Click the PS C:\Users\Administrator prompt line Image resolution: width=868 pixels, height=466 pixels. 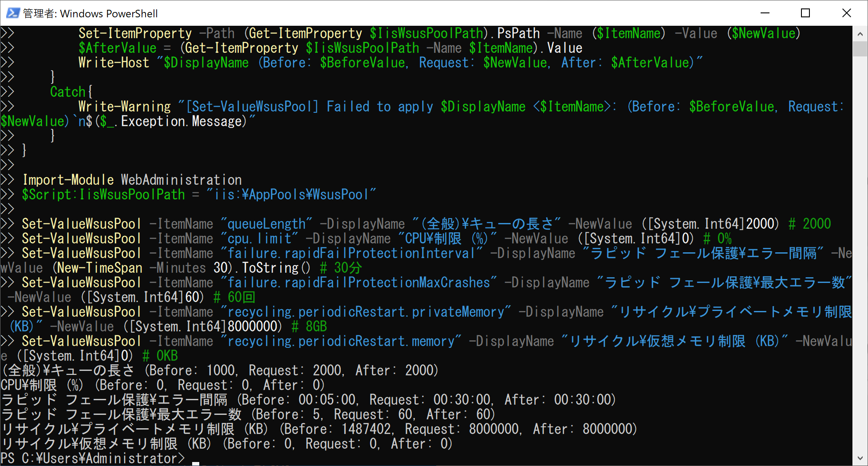pos(89,458)
